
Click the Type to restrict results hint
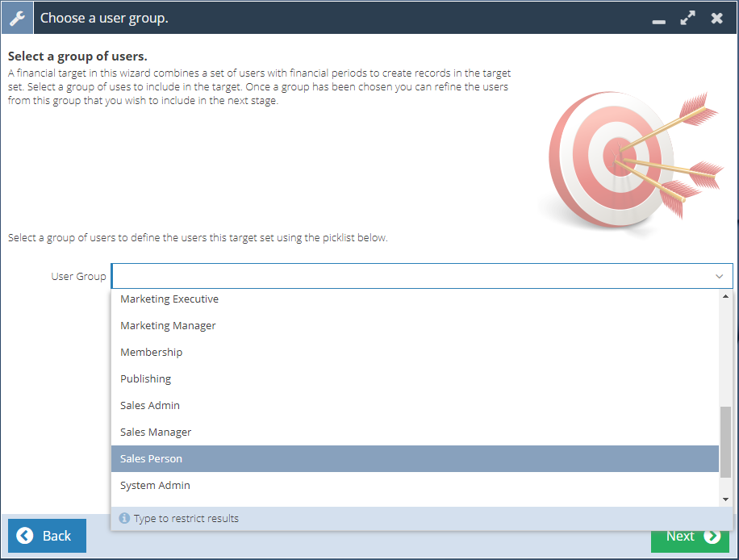coord(186,519)
